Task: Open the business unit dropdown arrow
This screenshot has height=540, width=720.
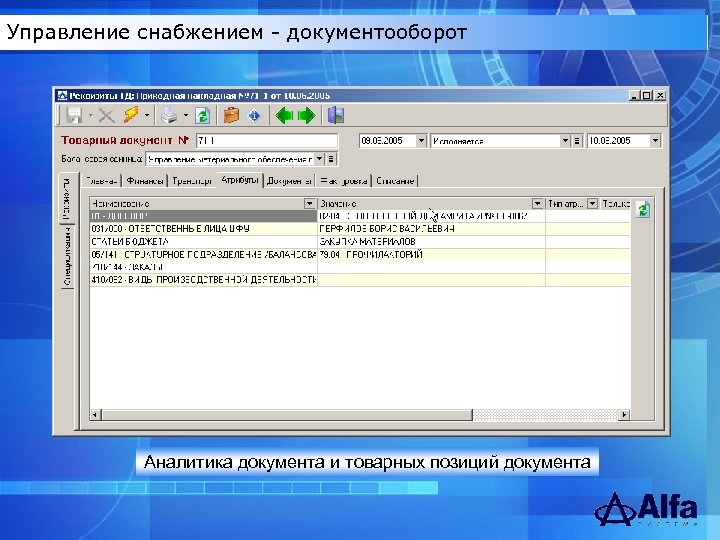Action: point(320,159)
